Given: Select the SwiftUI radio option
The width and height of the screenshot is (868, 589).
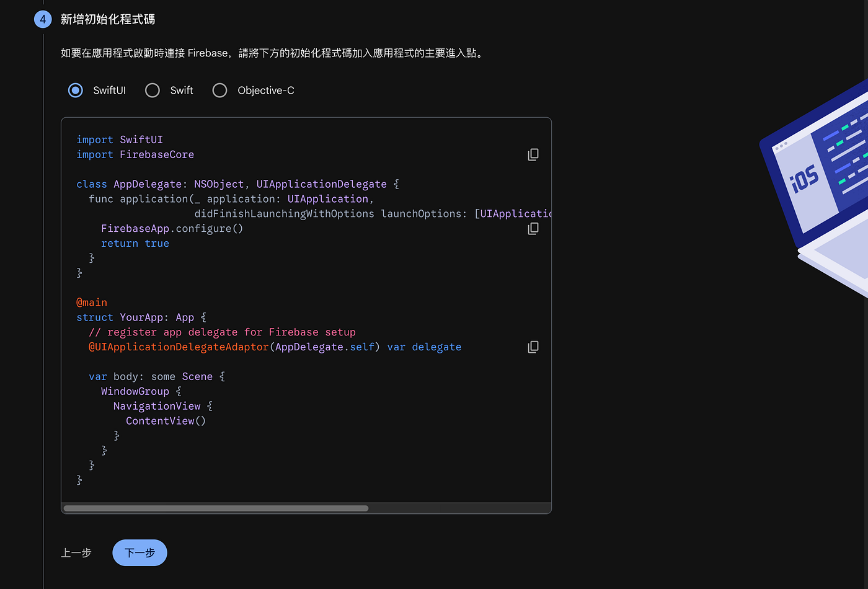Looking at the screenshot, I should [76, 91].
